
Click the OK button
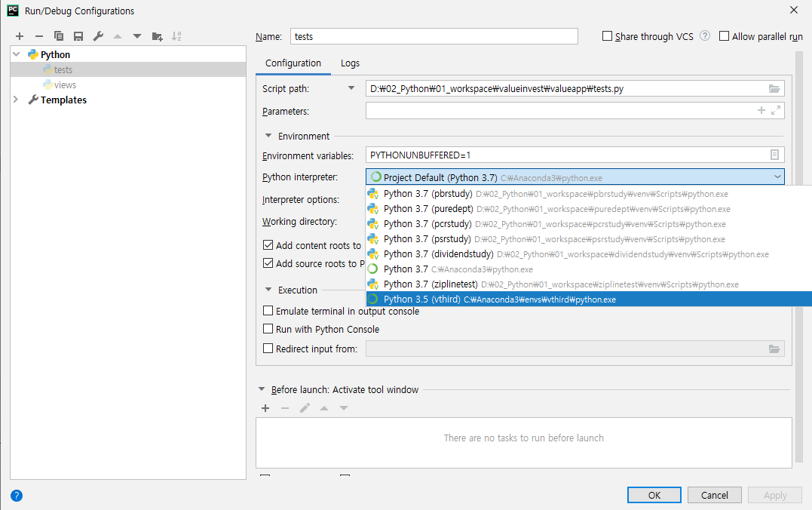[654, 495]
